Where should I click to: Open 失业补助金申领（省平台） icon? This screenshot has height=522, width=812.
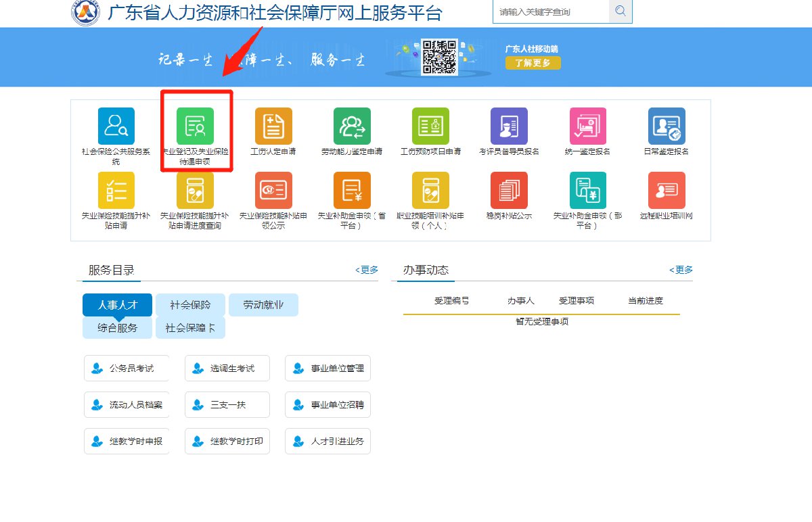coord(352,191)
